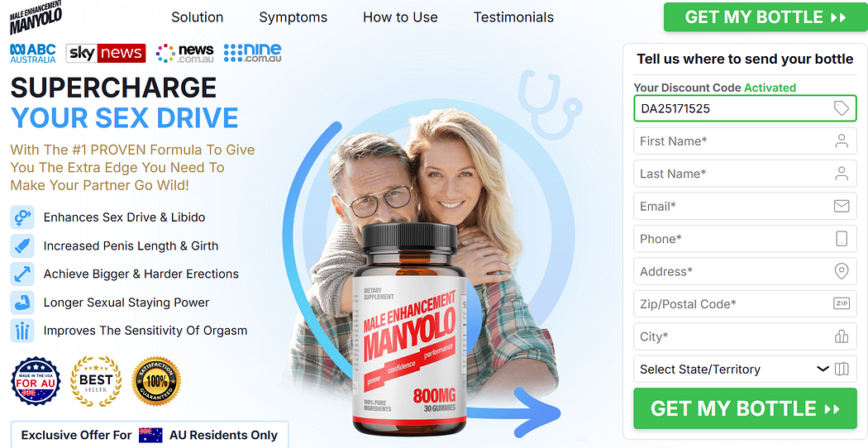Click the top GET MY BOTTLE button
This screenshot has width=868, height=448.
point(765,17)
